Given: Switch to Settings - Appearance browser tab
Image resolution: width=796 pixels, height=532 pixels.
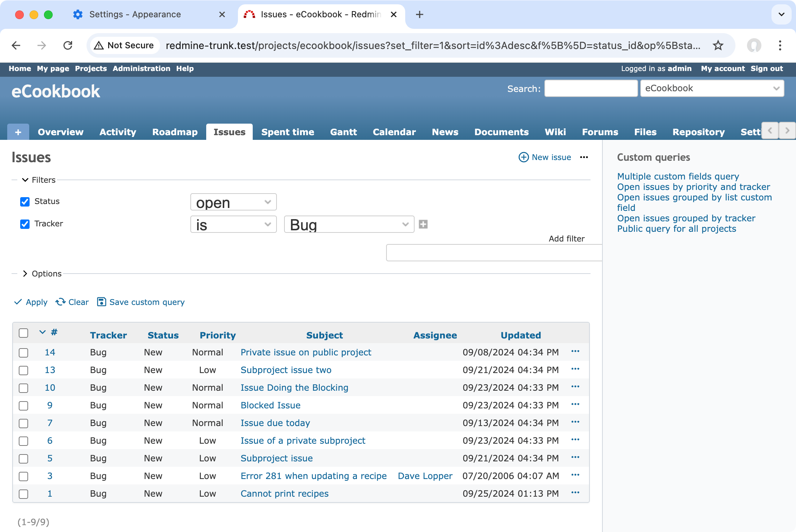Looking at the screenshot, I should click(x=135, y=14).
